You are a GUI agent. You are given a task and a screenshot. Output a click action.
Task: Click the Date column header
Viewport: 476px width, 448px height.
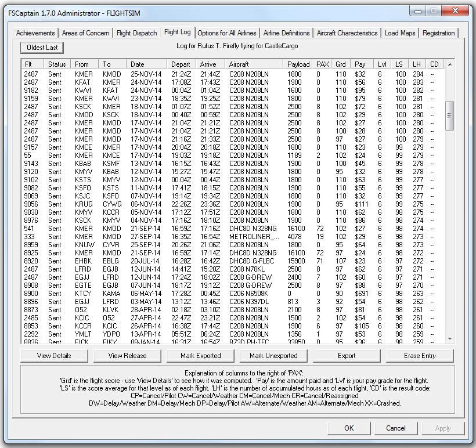[x=147, y=64]
